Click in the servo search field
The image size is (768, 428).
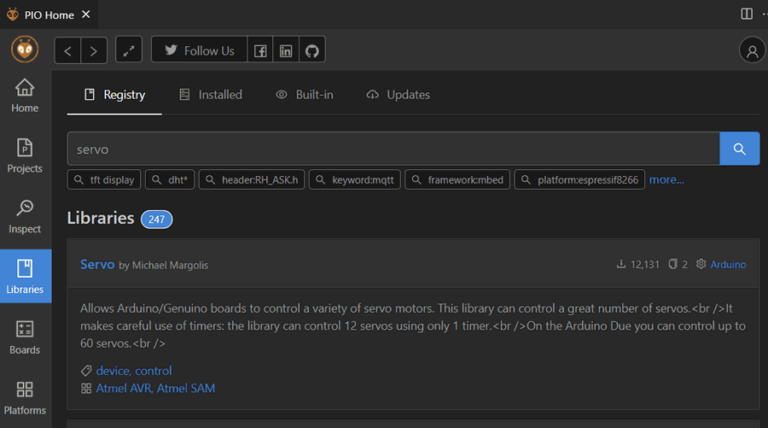click(392, 149)
